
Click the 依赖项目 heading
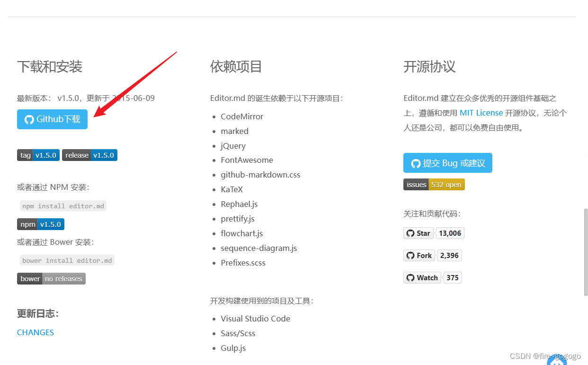236,67
